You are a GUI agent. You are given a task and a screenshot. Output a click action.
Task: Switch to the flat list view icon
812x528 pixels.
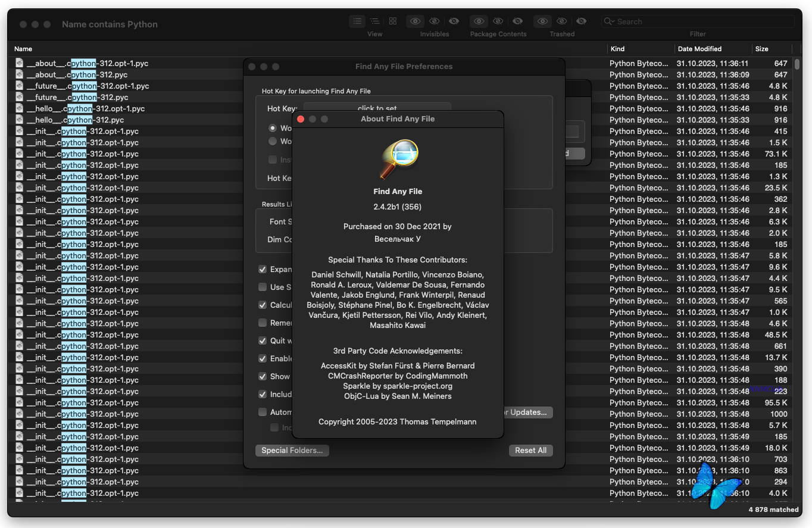tap(357, 21)
